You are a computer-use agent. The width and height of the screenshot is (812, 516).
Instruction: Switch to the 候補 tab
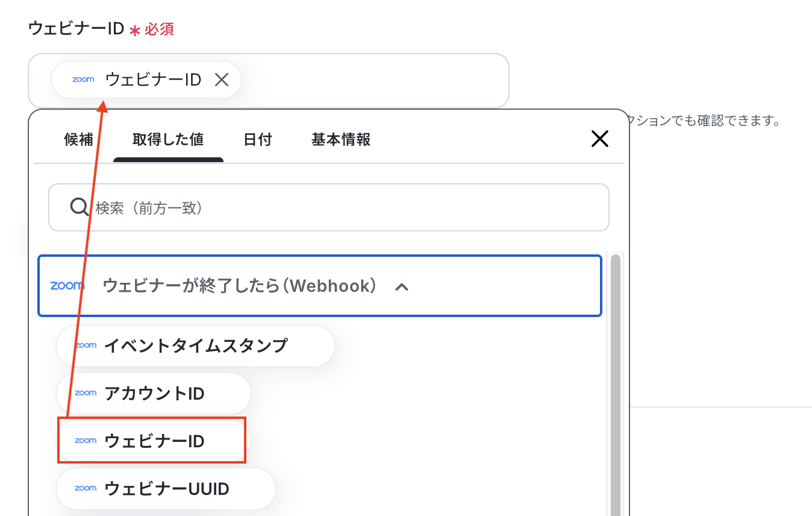[78, 140]
